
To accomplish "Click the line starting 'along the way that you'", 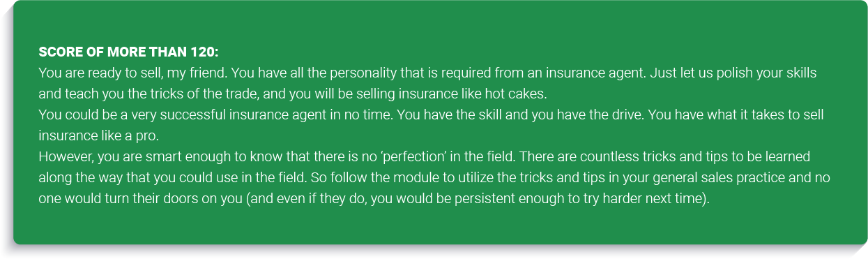I will click(434, 177).
